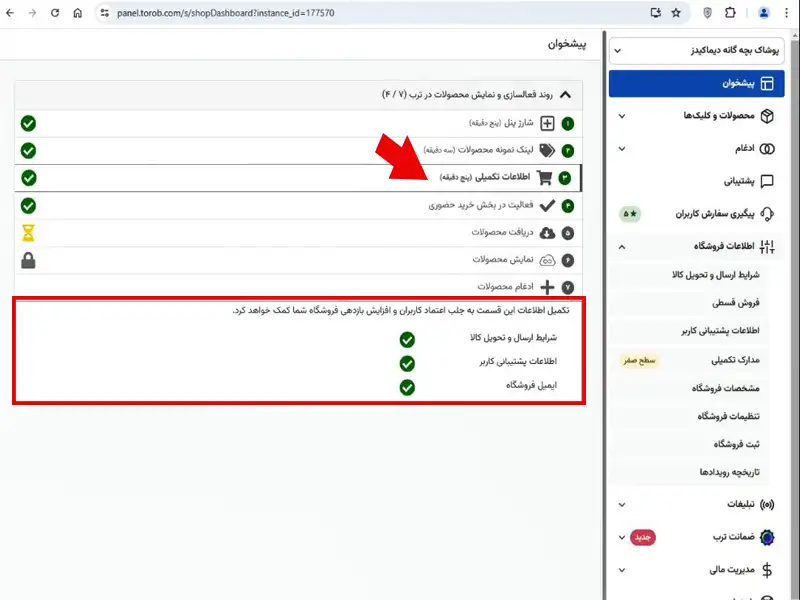Click the star rating badge near پیگیری سفارش
This screenshot has width=800, height=600.
pyautogui.click(x=630, y=214)
